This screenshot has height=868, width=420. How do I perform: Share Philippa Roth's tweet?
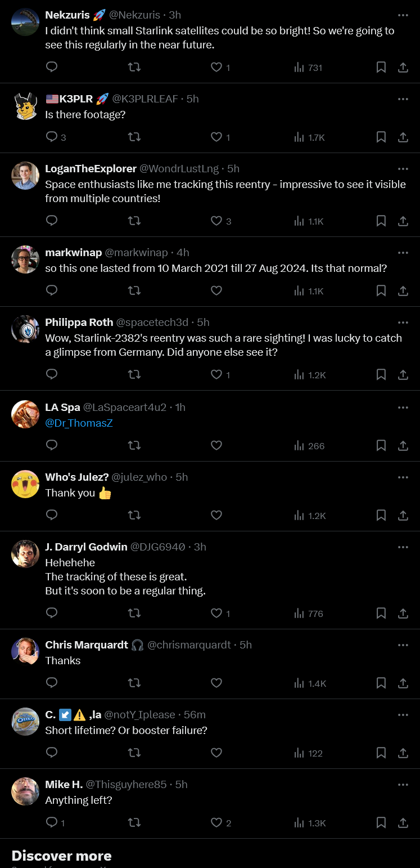point(403,375)
